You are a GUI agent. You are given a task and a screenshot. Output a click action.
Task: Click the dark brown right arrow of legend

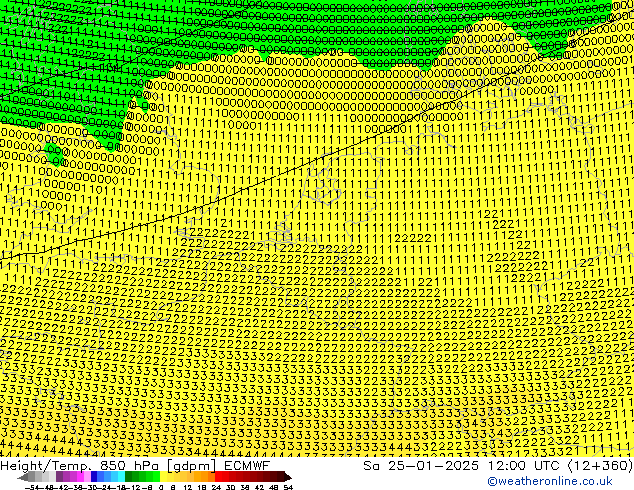288,477
